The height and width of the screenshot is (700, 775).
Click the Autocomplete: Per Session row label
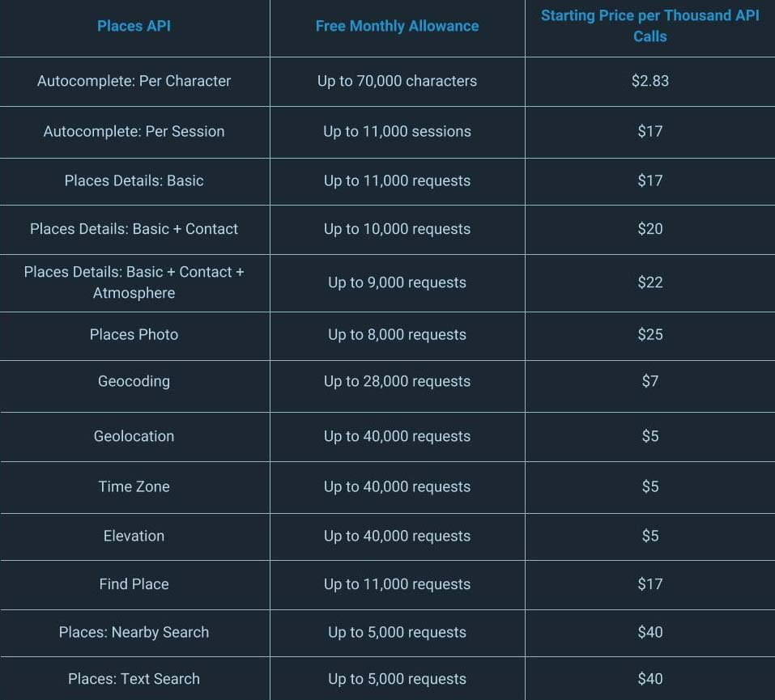point(134,131)
